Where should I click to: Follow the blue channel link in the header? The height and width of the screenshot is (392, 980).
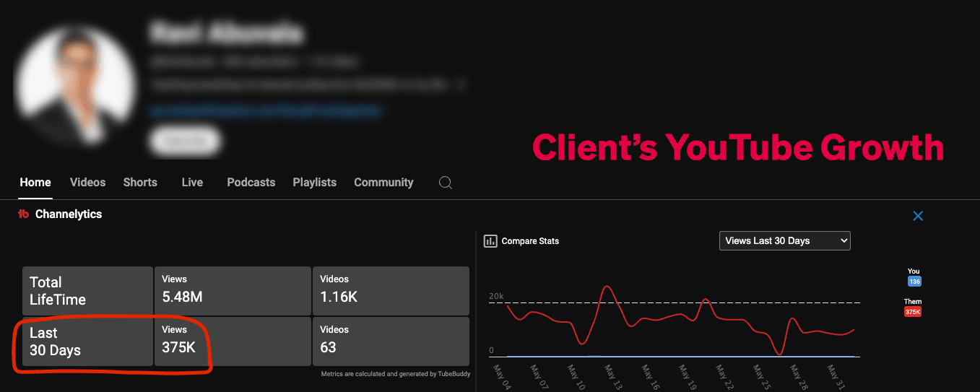[x=266, y=110]
